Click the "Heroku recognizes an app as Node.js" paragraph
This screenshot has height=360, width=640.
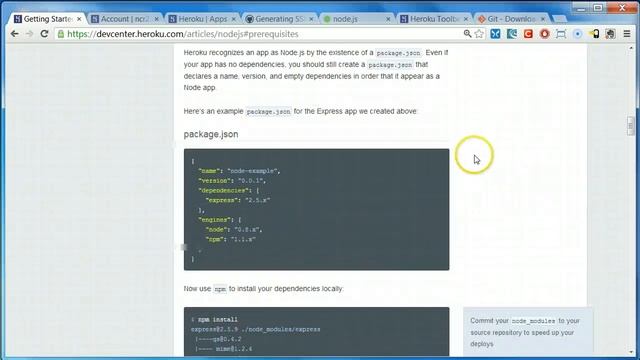coord(316,70)
